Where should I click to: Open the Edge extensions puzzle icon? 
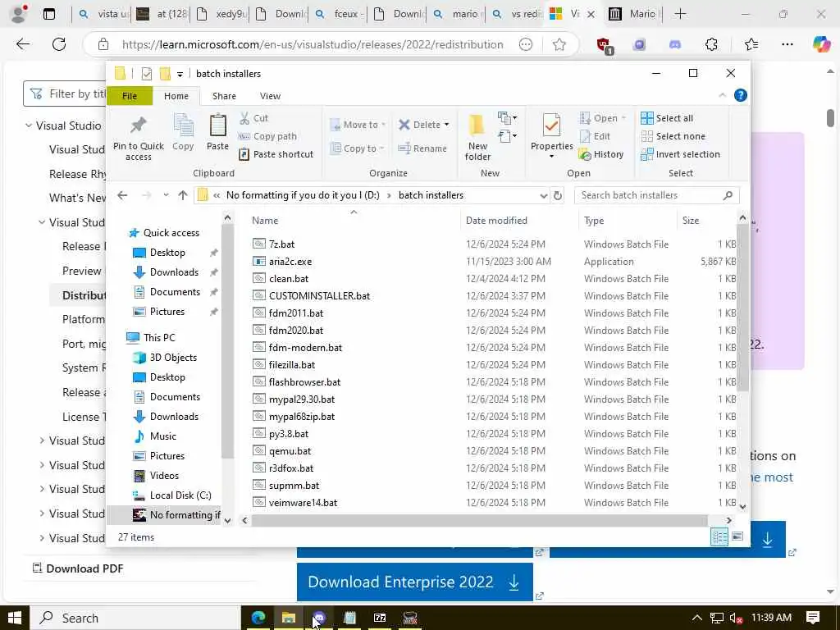click(x=711, y=44)
